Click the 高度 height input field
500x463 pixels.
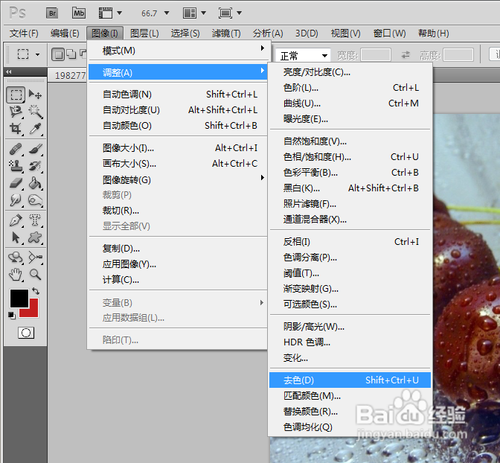458,55
